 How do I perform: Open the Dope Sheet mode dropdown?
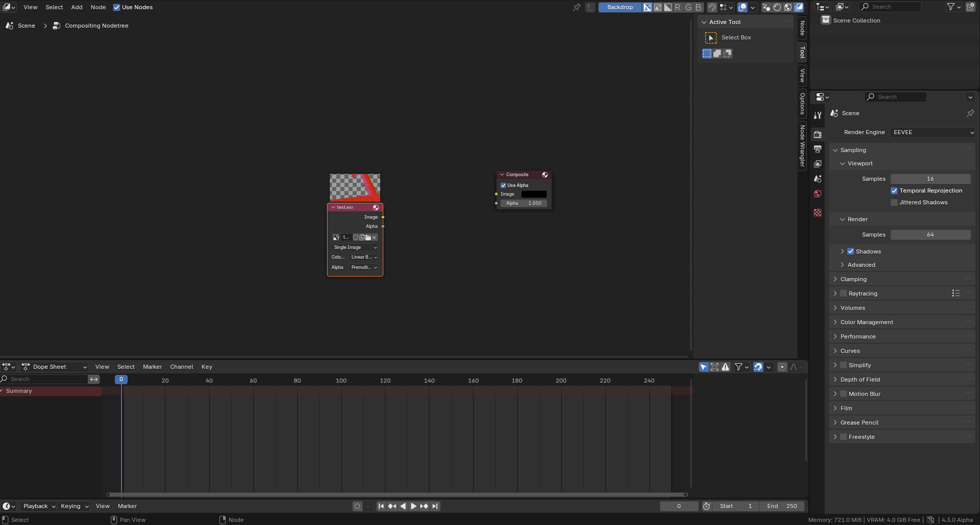pos(54,367)
